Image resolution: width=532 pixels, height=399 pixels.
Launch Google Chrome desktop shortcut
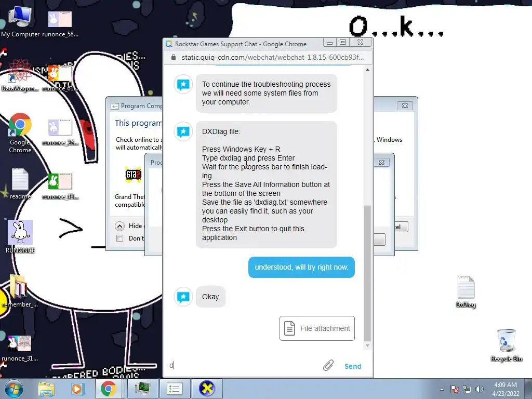(20, 133)
